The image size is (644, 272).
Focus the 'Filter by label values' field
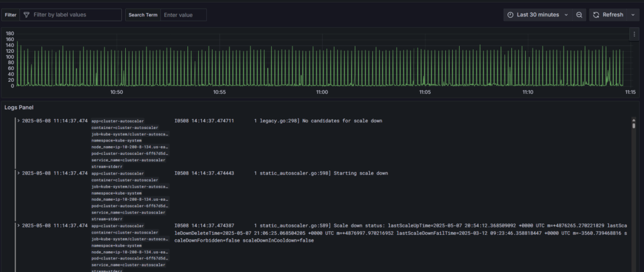coord(75,14)
